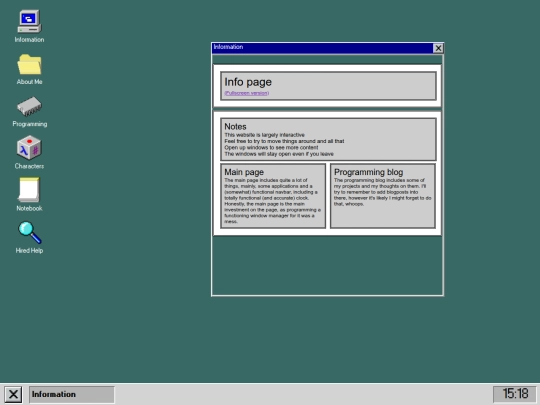Click the Main page heading
This screenshot has width=540, height=405.
click(244, 172)
